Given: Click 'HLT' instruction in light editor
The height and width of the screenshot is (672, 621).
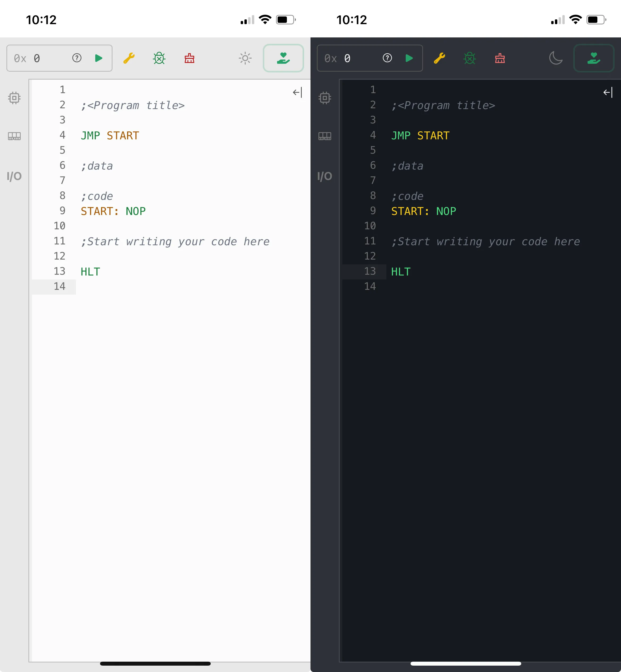Looking at the screenshot, I should click(90, 272).
